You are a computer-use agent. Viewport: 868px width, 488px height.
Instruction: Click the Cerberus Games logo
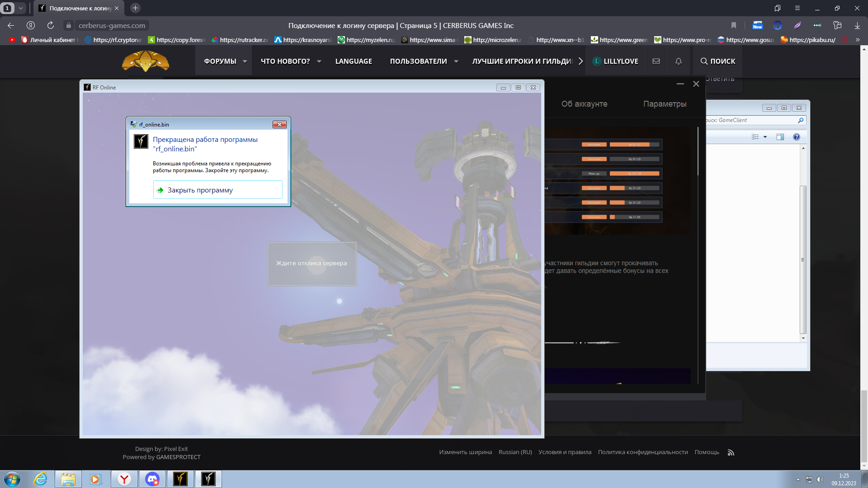pos(146,61)
